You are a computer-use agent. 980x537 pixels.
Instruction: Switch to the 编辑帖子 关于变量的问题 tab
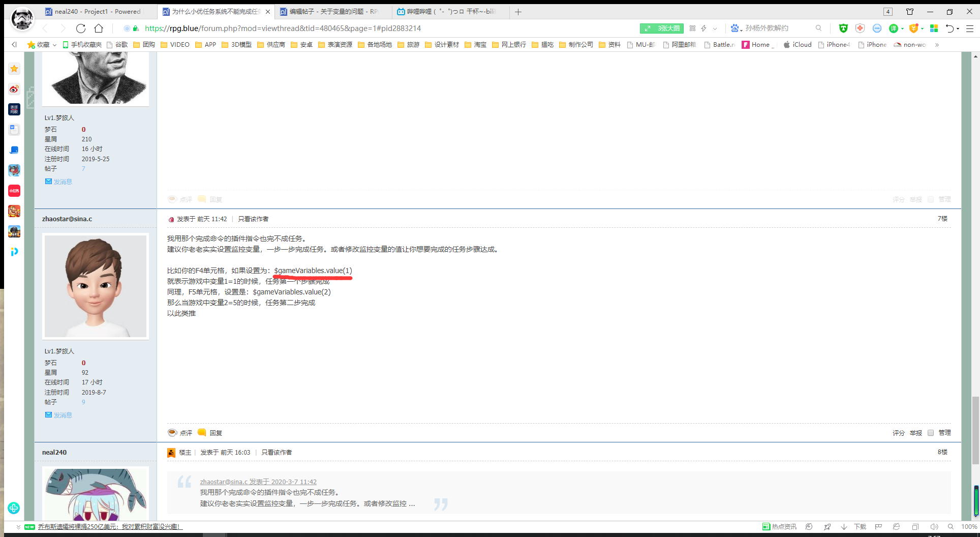(333, 12)
